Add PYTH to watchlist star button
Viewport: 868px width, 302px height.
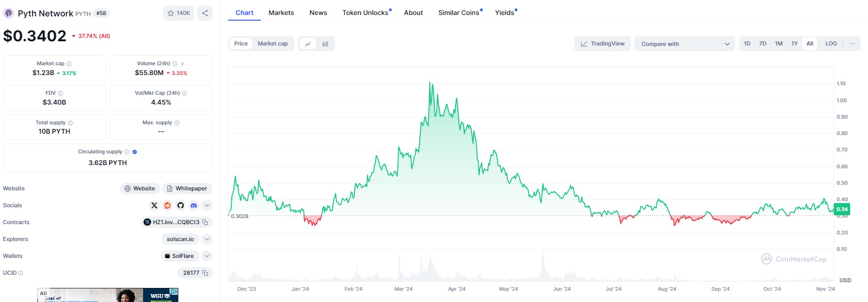click(178, 13)
